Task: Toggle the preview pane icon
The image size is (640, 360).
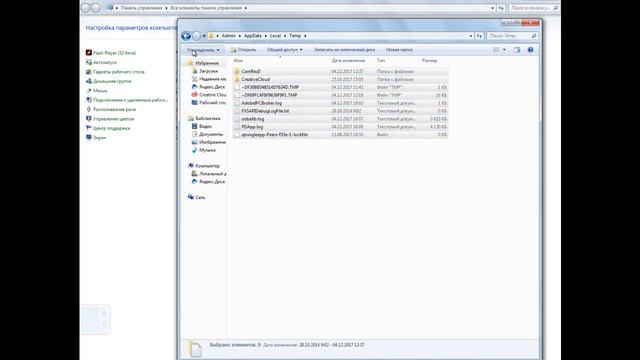Action: point(517,50)
